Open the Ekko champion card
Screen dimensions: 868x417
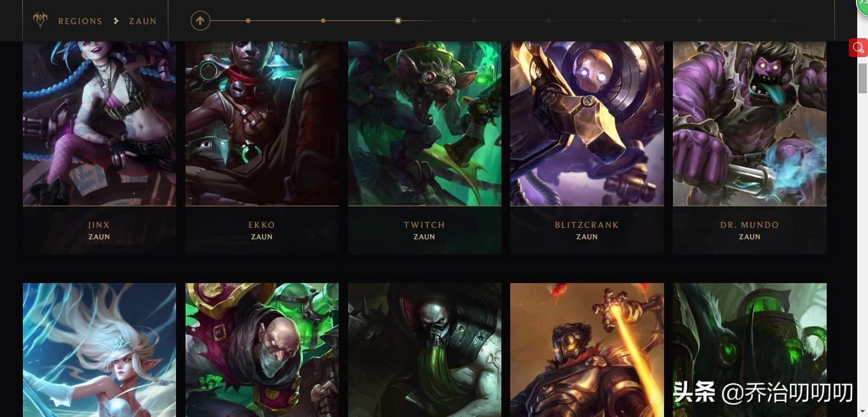tap(262, 147)
